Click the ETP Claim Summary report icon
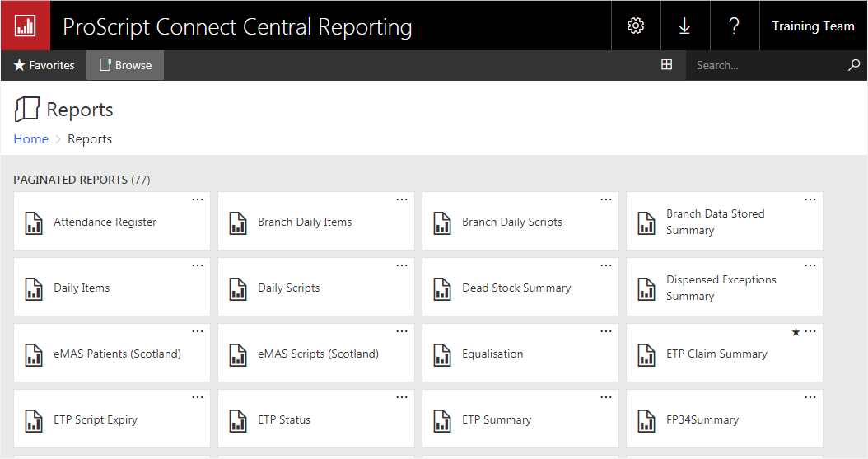Screen dimensions: 868x459 point(646,355)
